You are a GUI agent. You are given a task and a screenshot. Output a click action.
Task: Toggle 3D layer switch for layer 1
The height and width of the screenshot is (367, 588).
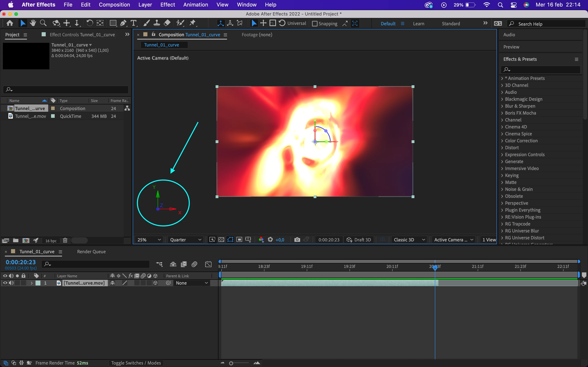tap(156, 283)
